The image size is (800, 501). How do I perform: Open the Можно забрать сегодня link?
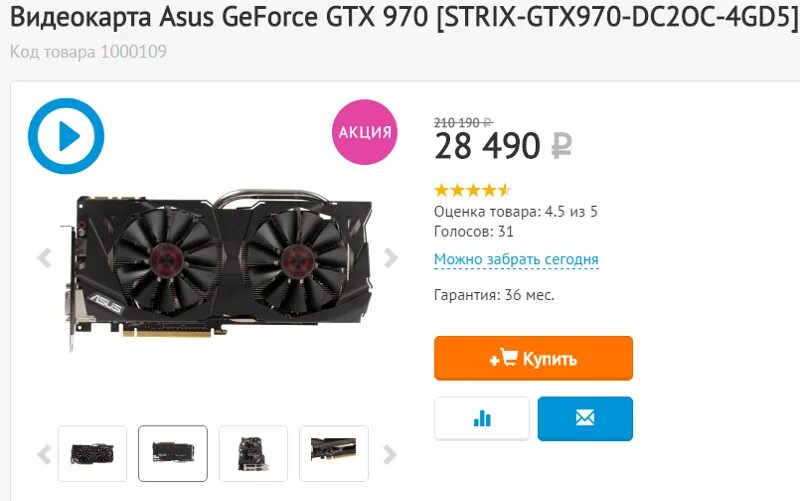pos(516,259)
